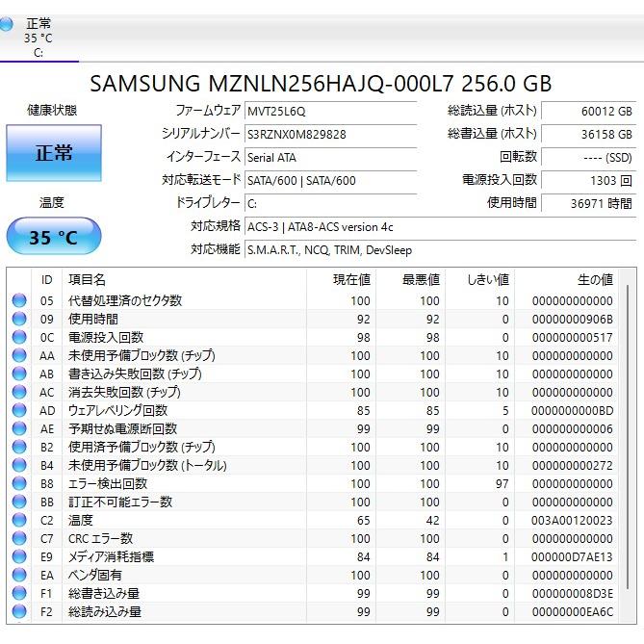
Task: Click the Serial ATA interface field
Action: click(330, 157)
